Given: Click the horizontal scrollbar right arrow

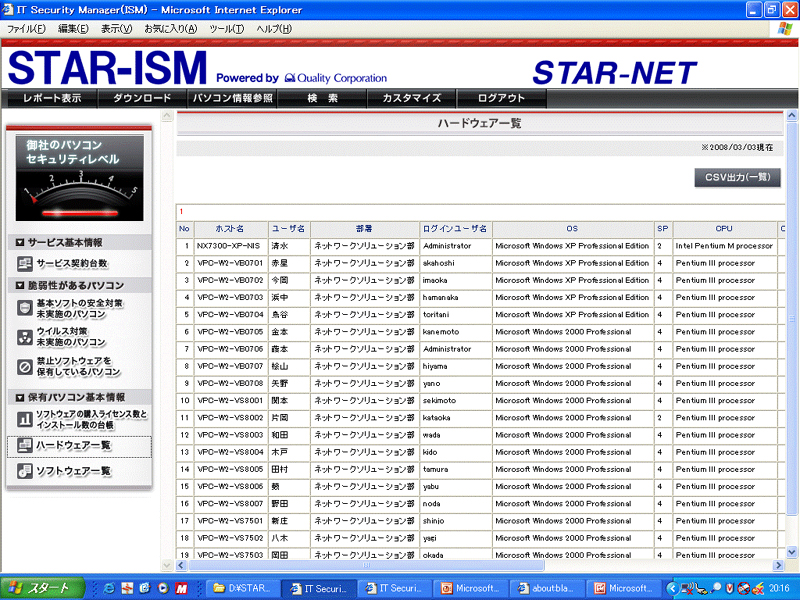Looking at the screenshot, I should pyautogui.click(x=779, y=565).
